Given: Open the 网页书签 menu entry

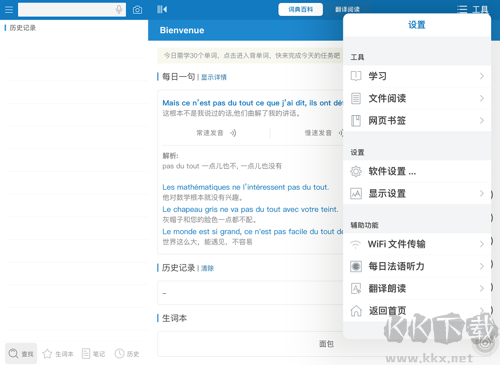Looking at the screenshot, I should tap(417, 120).
